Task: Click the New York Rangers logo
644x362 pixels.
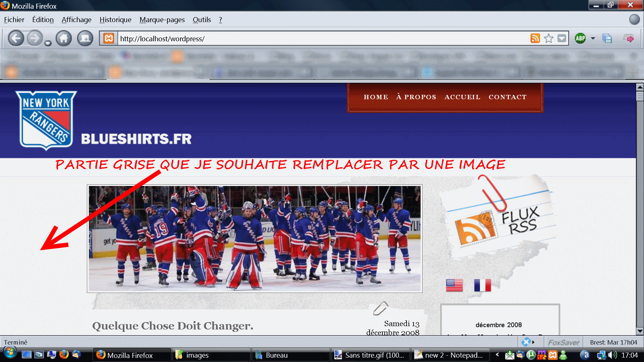Action: click(46, 120)
